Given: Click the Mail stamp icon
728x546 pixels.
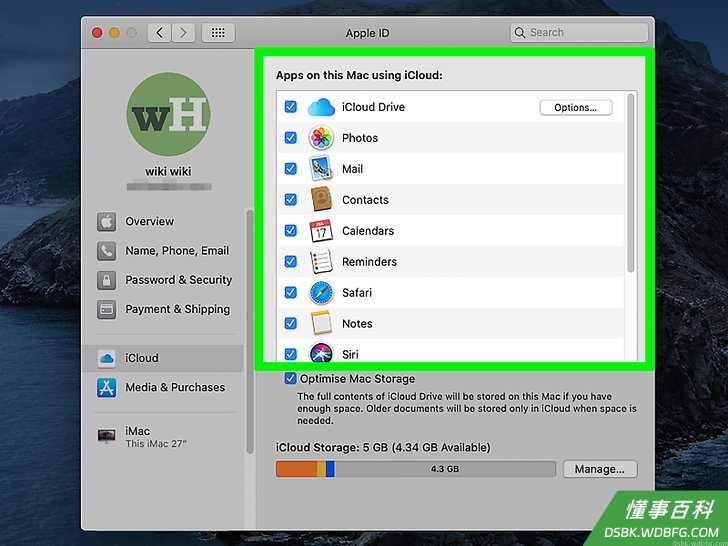Looking at the screenshot, I should click(321, 169).
